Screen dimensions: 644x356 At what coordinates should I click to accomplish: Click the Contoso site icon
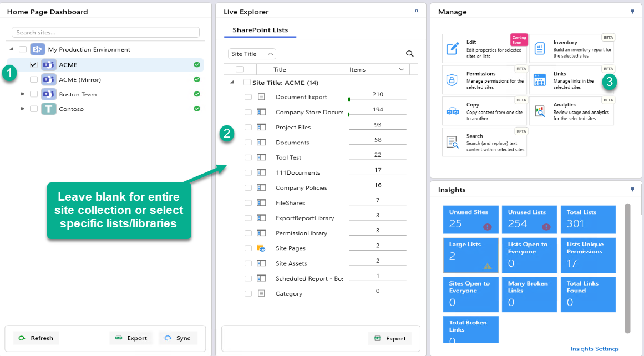click(48, 109)
